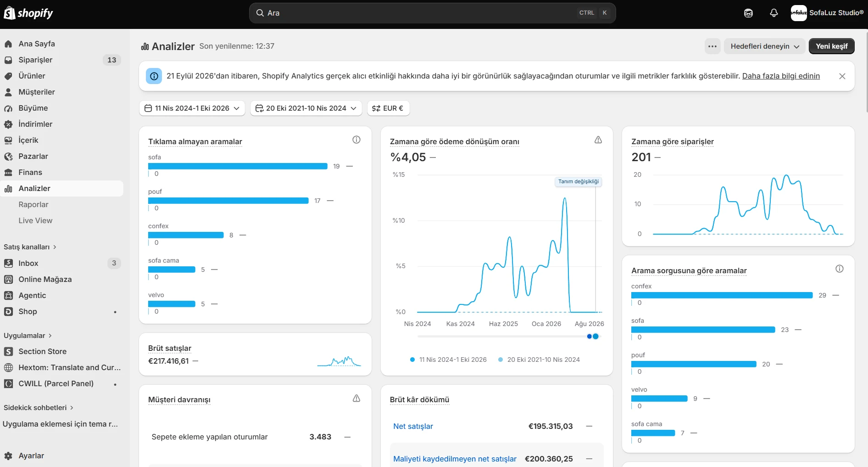Image resolution: width=868 pixels, height=467 pixels.
Task: Open CWILL (Parcel Panel) app
Action: 62,383
